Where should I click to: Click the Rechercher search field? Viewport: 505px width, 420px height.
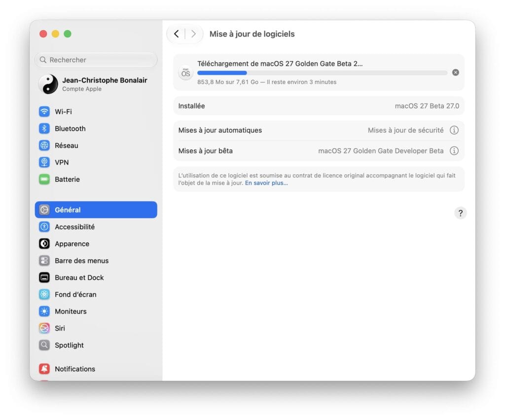click(96, 60)
